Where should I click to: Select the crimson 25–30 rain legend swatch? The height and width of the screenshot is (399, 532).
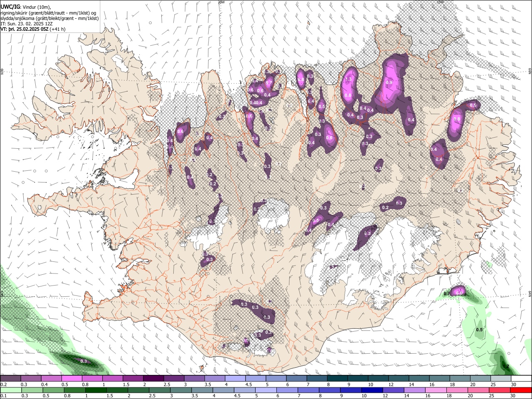pyautogui.click(x=499, y=390)
